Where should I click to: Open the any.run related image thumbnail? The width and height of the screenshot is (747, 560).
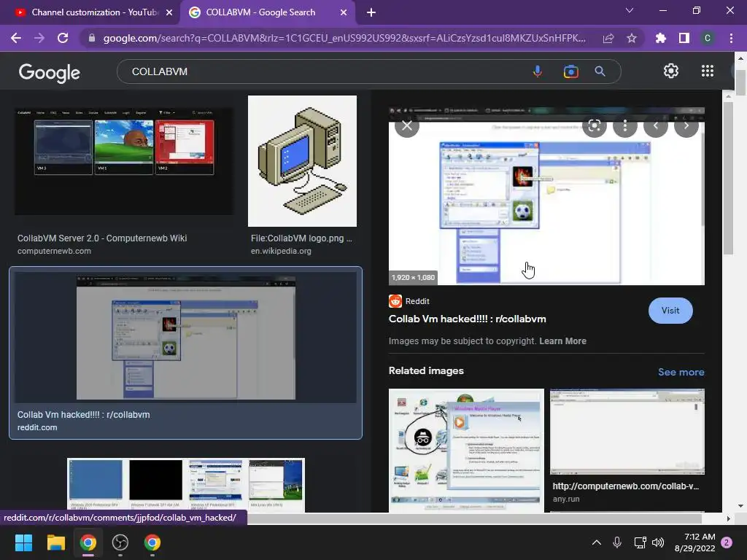coord(627,432)
